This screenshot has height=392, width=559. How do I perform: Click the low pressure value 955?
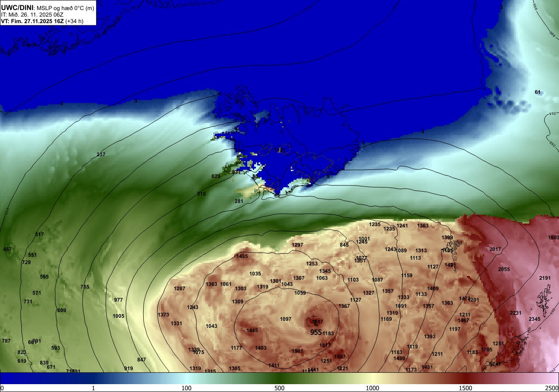316,332
